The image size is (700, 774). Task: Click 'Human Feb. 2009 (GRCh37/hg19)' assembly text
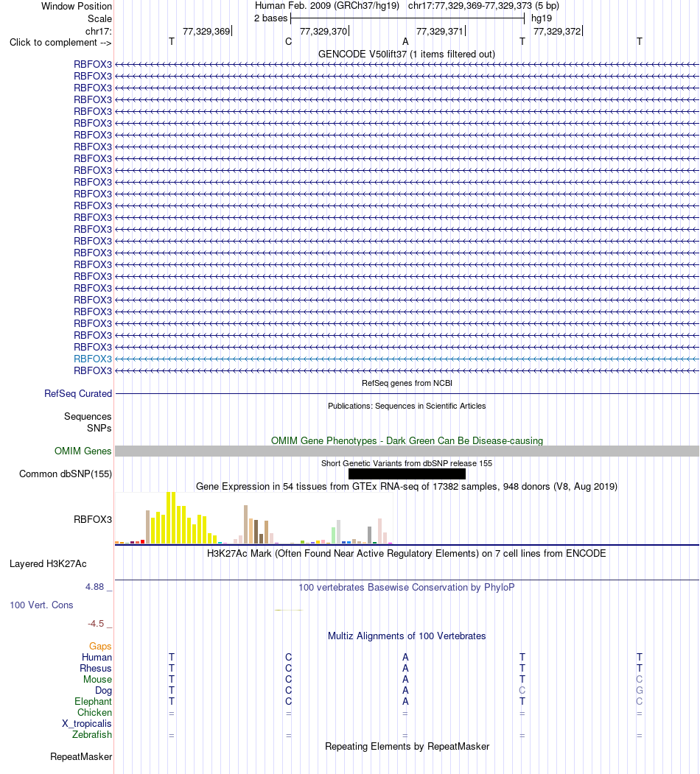pos(327,6)
